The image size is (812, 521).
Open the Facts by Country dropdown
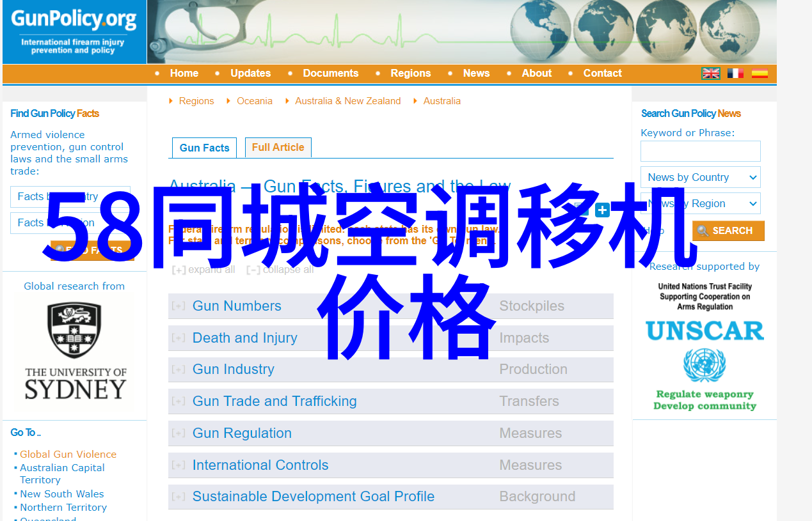click(70, 197)
